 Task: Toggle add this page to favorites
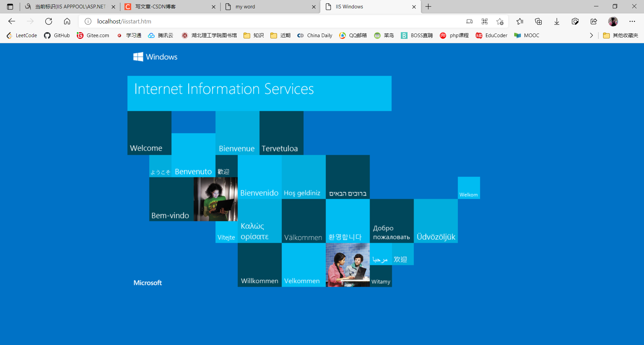(500, 21)
